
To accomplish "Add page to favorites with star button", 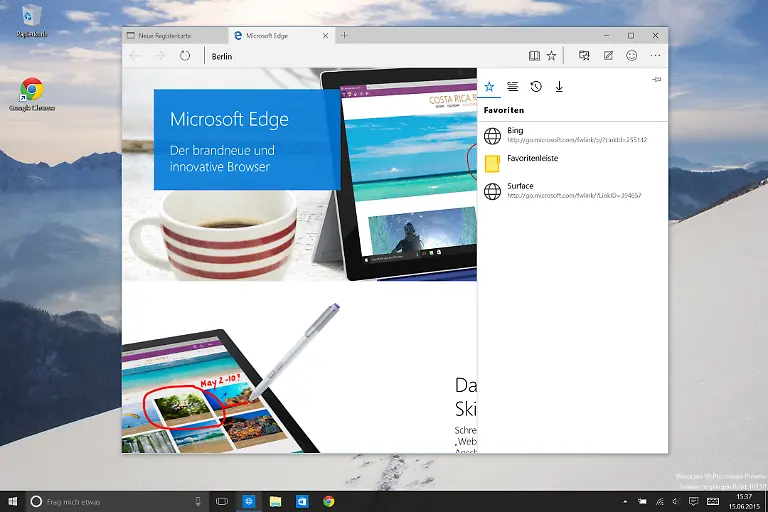I will pyautogui.click(x=551, y=56).
